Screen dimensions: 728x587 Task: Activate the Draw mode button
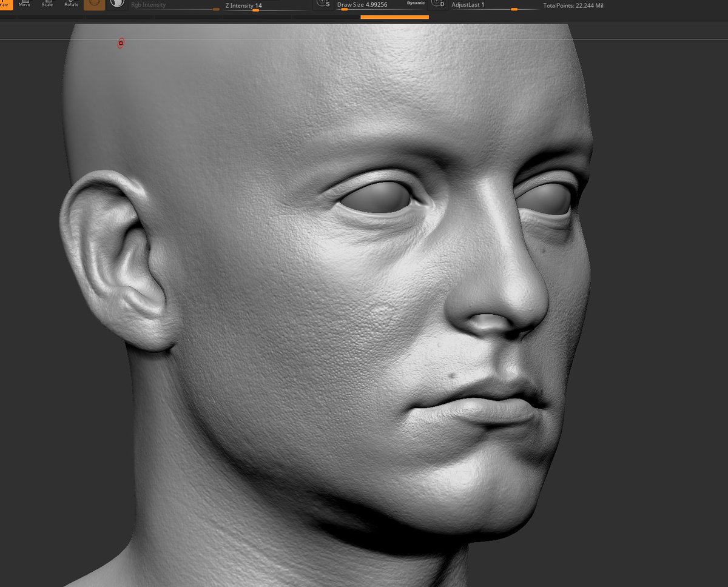point(6,5)
